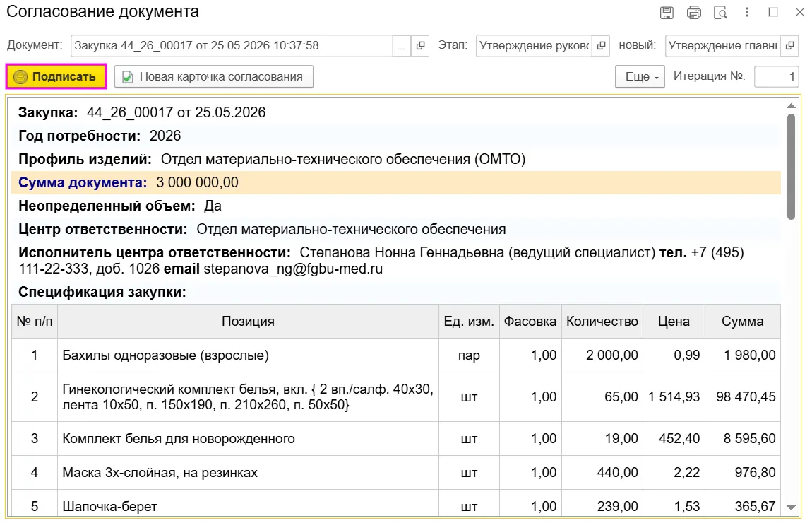Click the scrollbar down arrow
Image resolution: width=812 pixels, height=523 pixels.
click(x=791, y=507)
